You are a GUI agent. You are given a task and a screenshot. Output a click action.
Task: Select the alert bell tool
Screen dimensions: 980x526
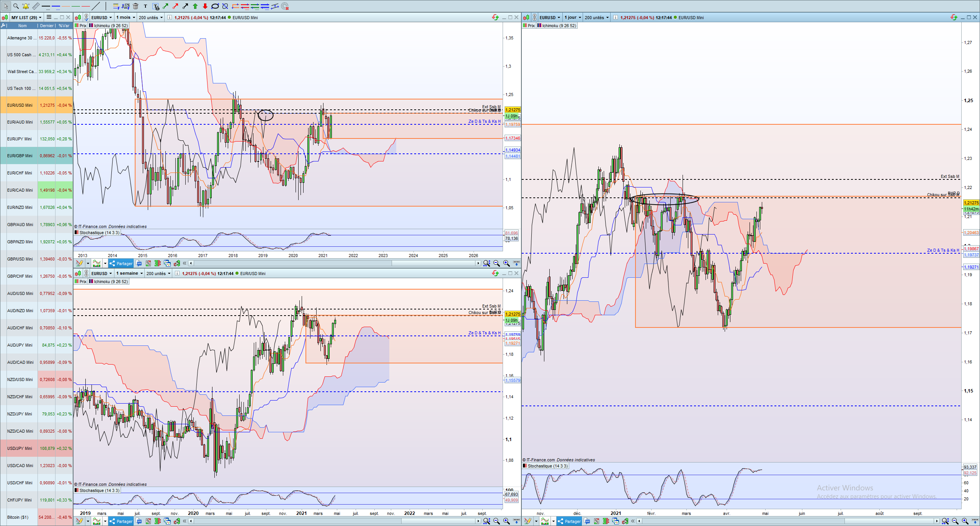pyautogui.click(x=26, y=6)
